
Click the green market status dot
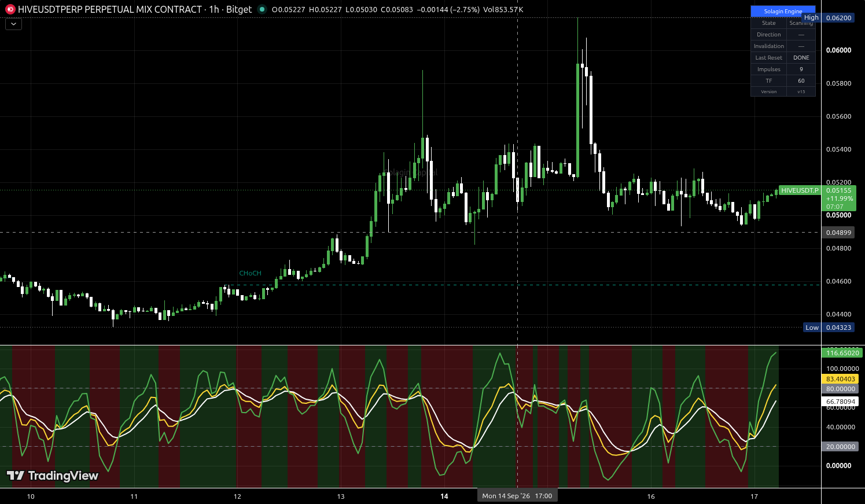click(x=262, y=9)
